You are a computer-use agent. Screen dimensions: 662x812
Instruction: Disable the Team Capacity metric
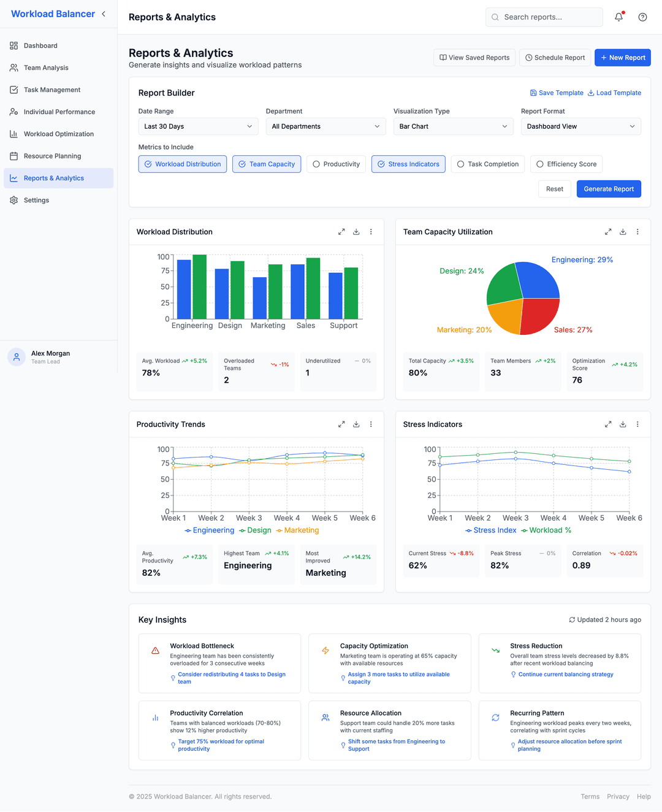(x=267, y=164)
